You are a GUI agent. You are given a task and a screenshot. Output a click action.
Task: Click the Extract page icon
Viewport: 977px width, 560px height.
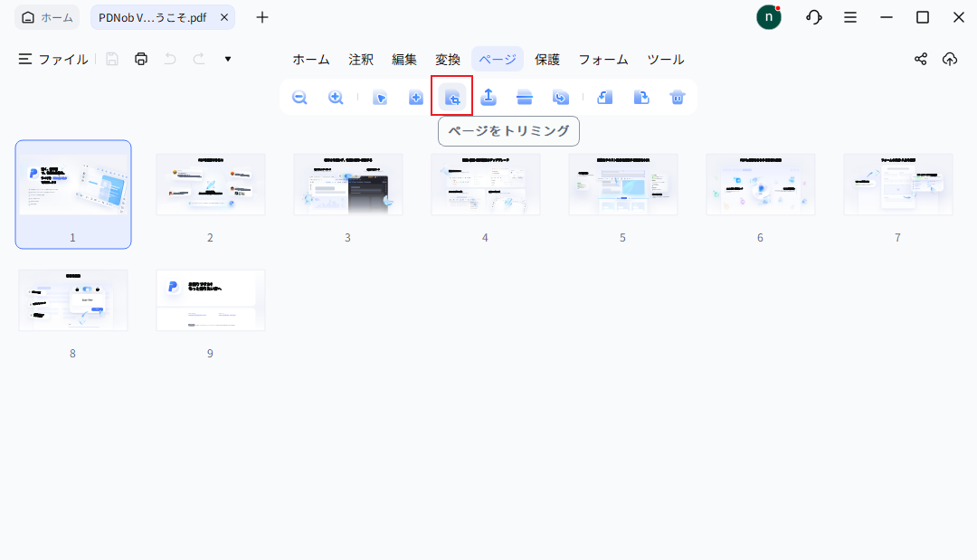click(x=488, y=97)
